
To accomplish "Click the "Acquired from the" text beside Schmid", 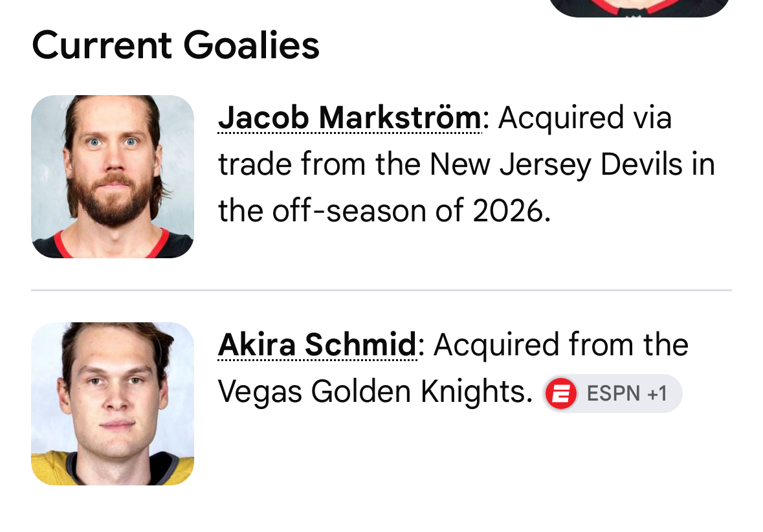I will click(x=561, y=344).
